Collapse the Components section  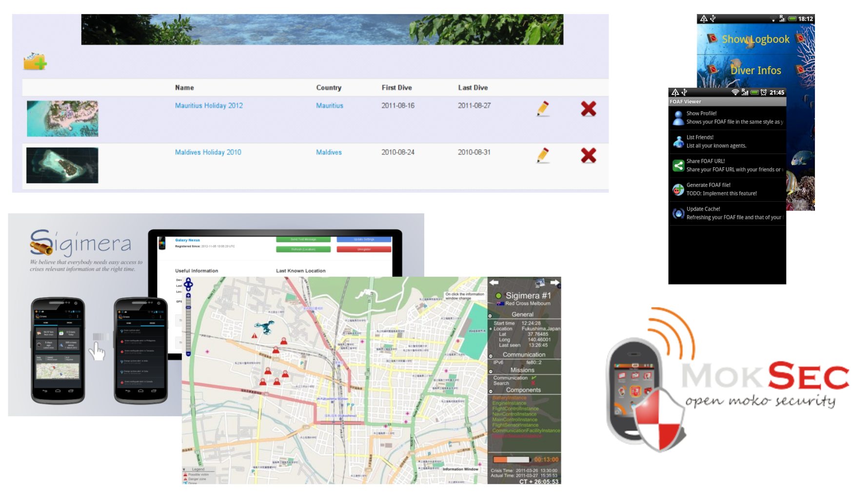491,391
